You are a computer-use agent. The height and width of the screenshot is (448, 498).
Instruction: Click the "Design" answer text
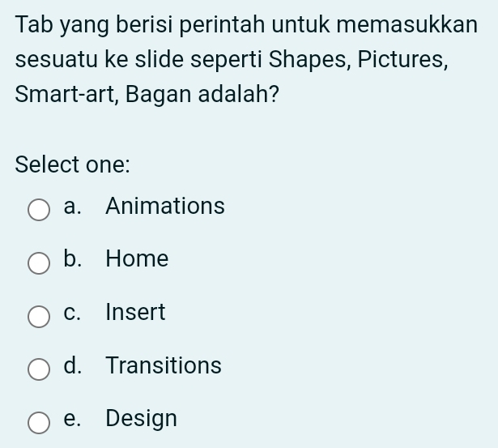[x=141, y=419]
